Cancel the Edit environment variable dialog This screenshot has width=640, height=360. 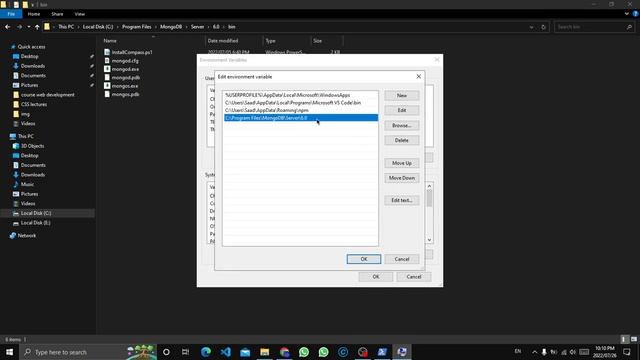point(402,259)
